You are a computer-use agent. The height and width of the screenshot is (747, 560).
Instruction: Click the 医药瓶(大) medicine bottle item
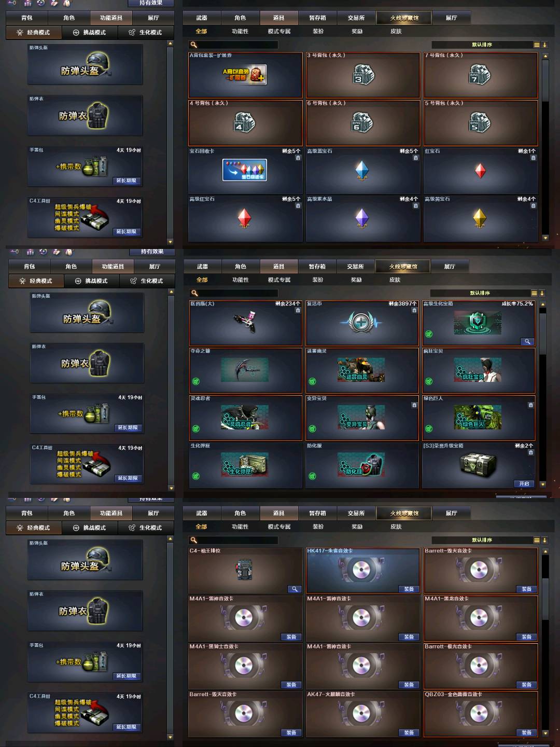tap(245, 323)
